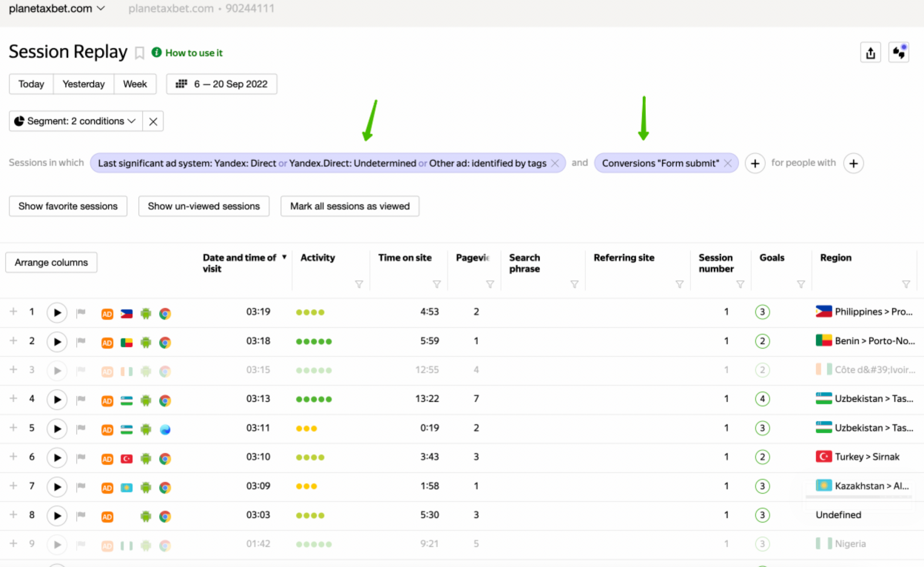Switch to the Week period tab

[x=135, y=84]
